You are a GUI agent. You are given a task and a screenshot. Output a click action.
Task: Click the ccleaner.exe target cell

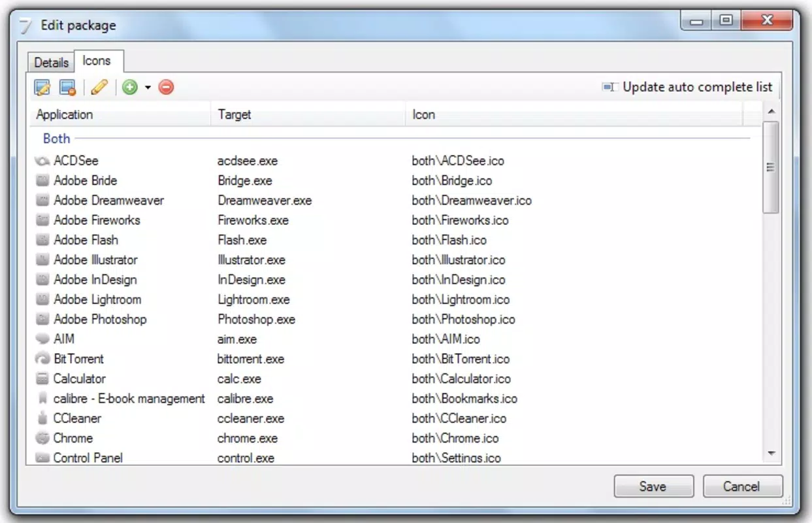[x=251, y=418]
